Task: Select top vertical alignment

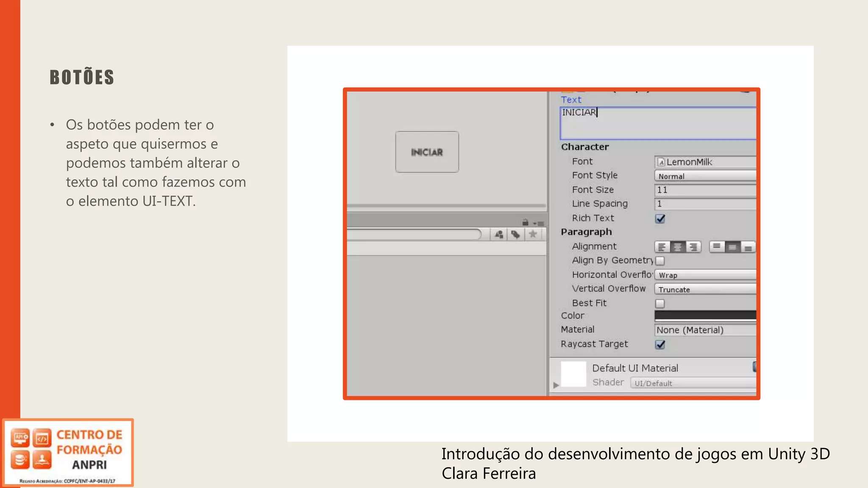Action: click(717, 247)
